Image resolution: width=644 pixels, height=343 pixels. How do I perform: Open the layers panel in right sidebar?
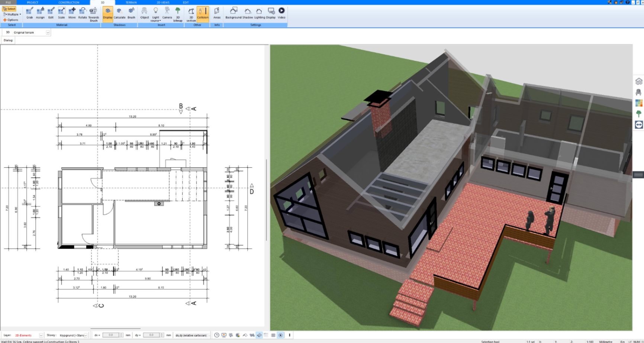(x=639, y=81)
